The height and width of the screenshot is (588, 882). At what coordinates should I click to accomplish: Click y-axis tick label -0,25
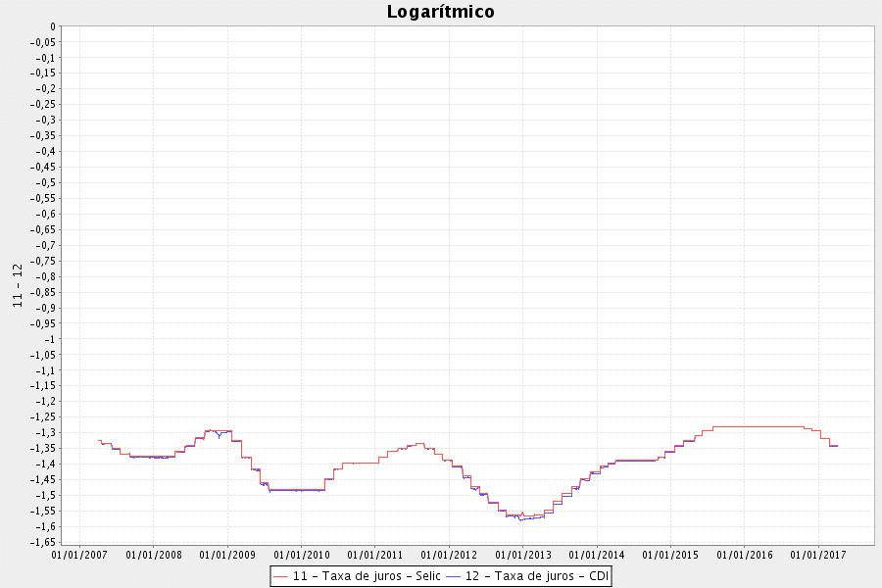pyautogui.click(x=43, y=105)
